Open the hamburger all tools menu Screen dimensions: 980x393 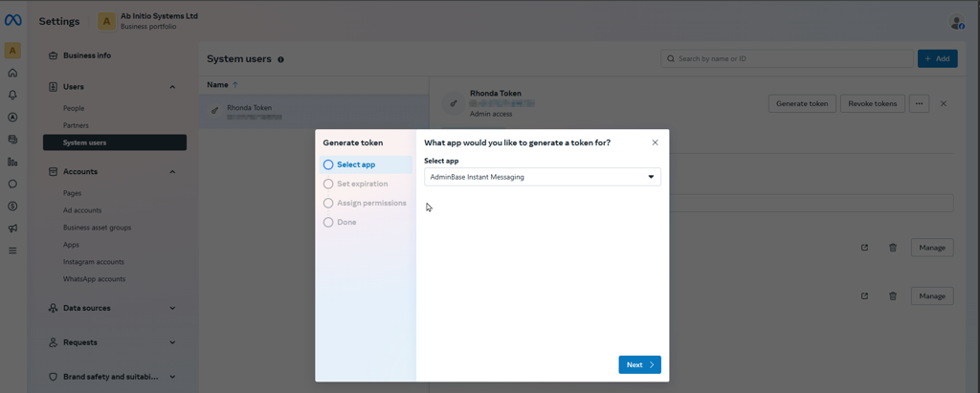click(12, 251)
